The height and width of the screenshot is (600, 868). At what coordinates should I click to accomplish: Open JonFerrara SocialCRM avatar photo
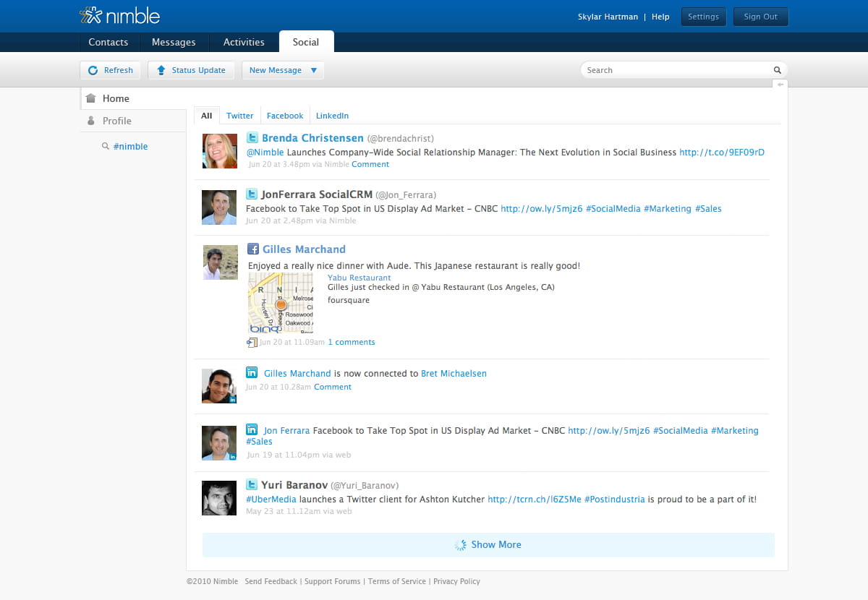pyautogui.click(x=219, y=207)
